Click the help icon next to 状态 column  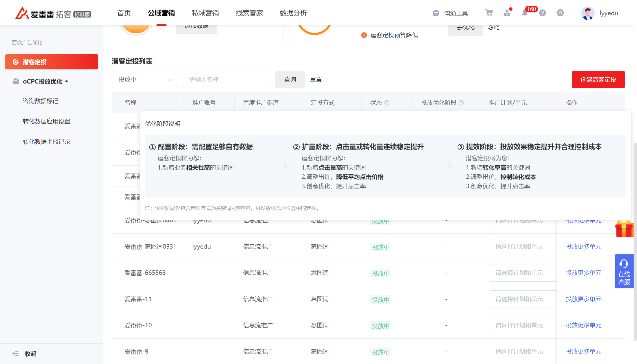(x=387, y=103)
